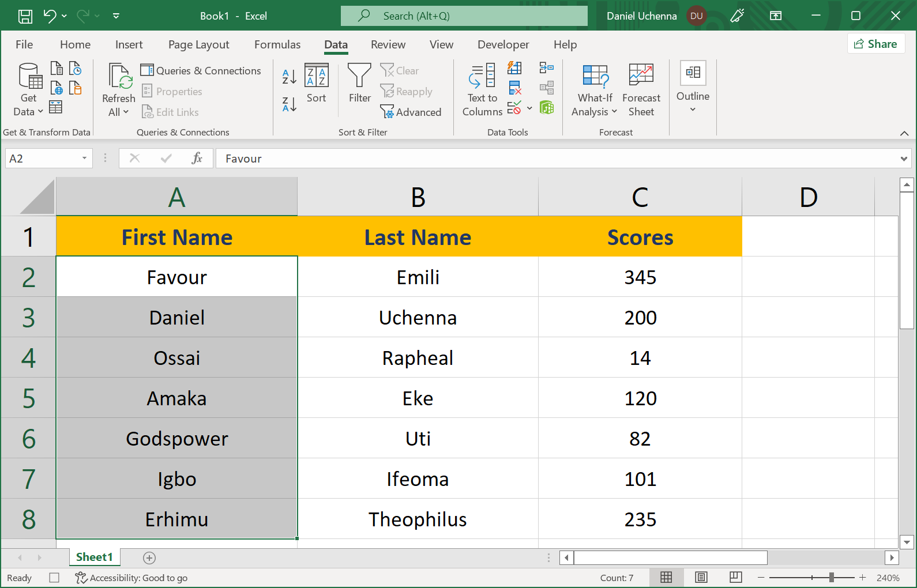The width and height of the screenshot is (917, 588).
Task: Save the workbook with the Save icon
Action: click(25, 16)
